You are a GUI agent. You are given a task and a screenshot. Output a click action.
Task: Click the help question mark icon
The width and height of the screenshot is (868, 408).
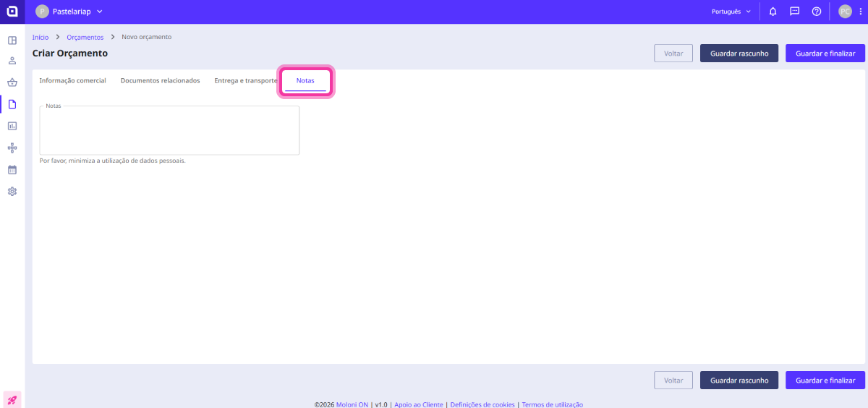click(x=816, y=12)
